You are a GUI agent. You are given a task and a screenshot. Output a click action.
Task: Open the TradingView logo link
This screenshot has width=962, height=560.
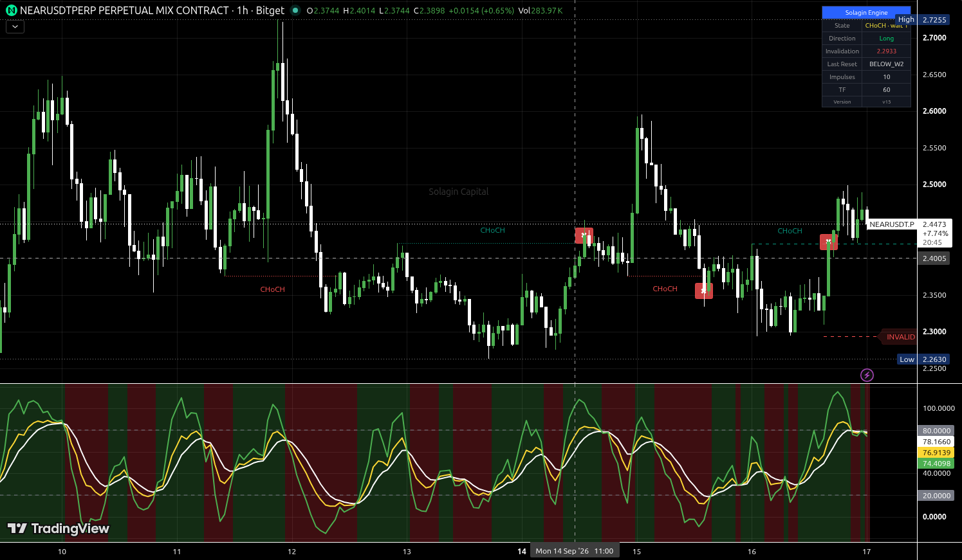pos(58,528)
